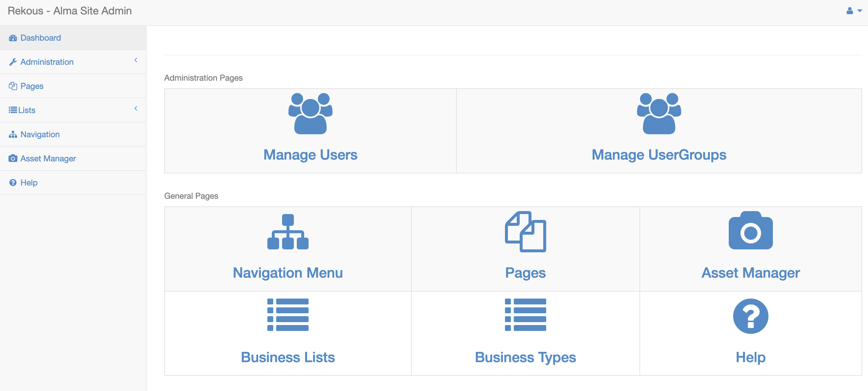The height and width of the screenshot is (391, 868).
Task: Click the wrench icon next to Administration
Action: click(x=13, y=62)
